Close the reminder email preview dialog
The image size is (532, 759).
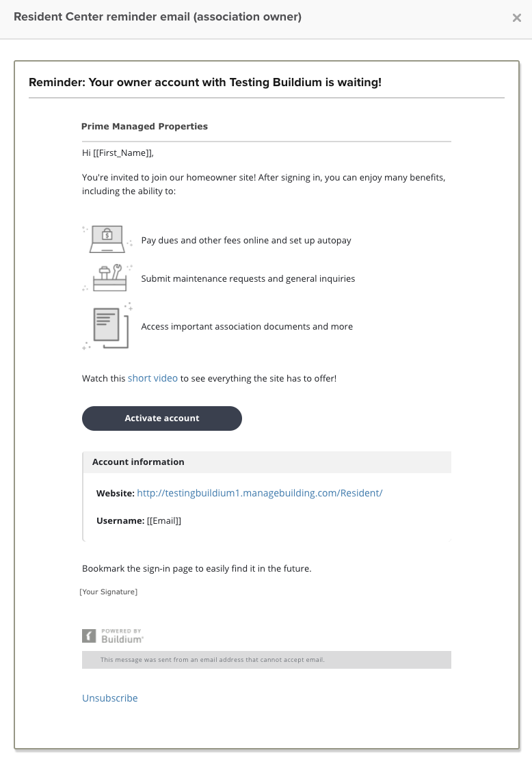click(516, 18)
